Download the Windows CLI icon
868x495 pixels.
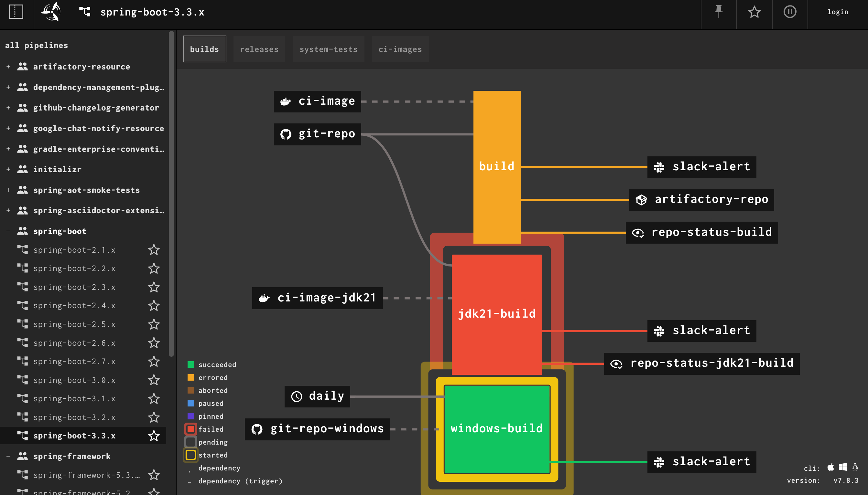[842, 468]
